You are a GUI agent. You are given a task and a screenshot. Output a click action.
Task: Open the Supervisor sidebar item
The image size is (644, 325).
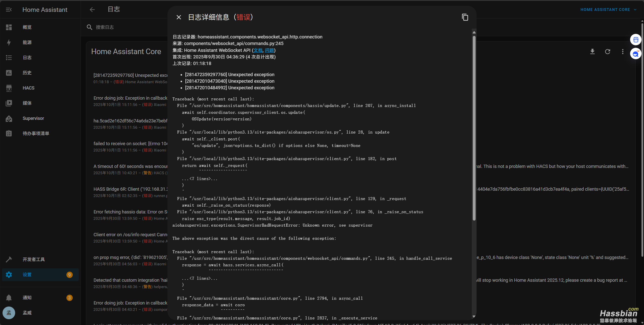click(33, 118)
